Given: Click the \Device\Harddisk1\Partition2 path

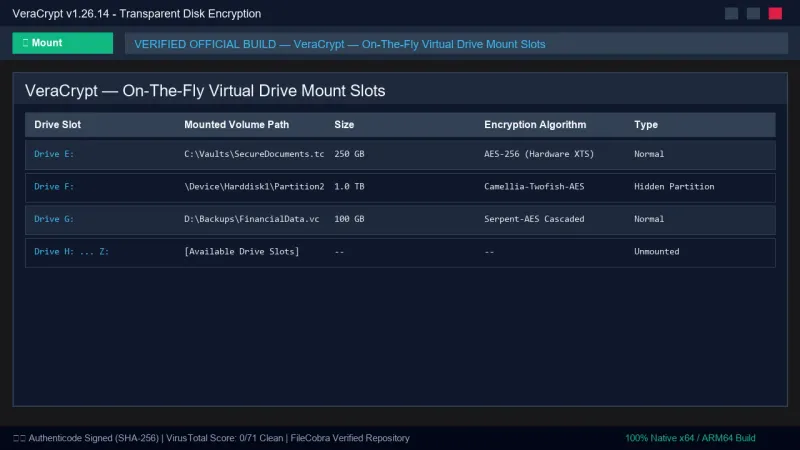Looking at the screenshot, I should coord(254,187).
